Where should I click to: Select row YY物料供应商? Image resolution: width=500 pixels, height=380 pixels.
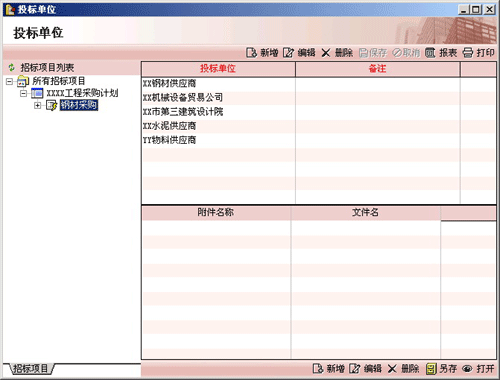tap(319, 140)
